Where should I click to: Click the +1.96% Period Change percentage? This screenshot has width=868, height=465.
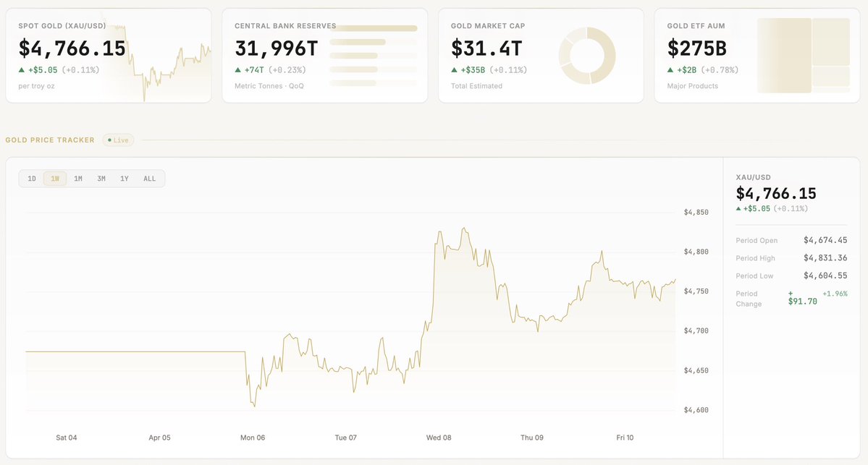pos(835,294)
